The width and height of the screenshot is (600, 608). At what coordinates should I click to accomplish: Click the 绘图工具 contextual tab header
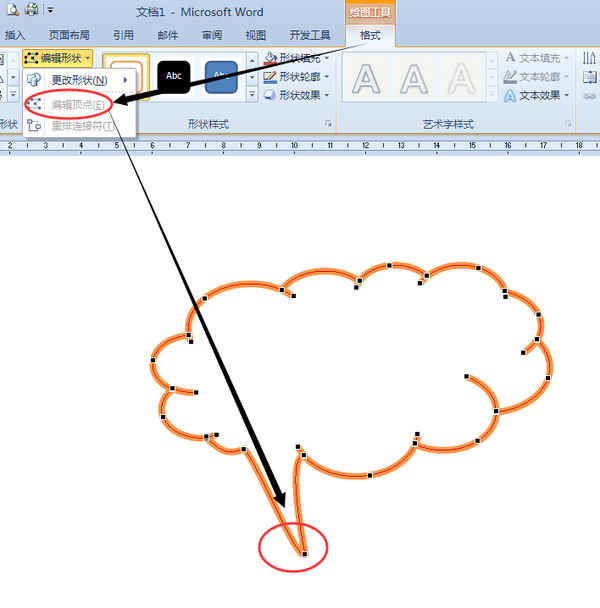370,12
